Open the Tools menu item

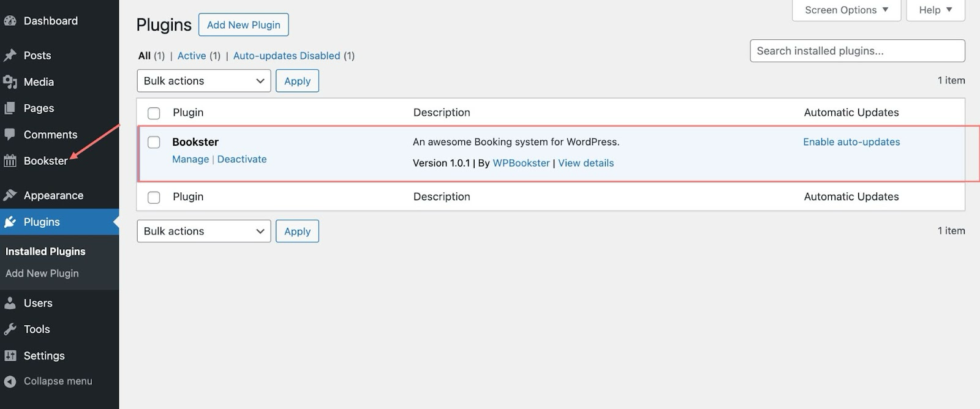[37, 329]
